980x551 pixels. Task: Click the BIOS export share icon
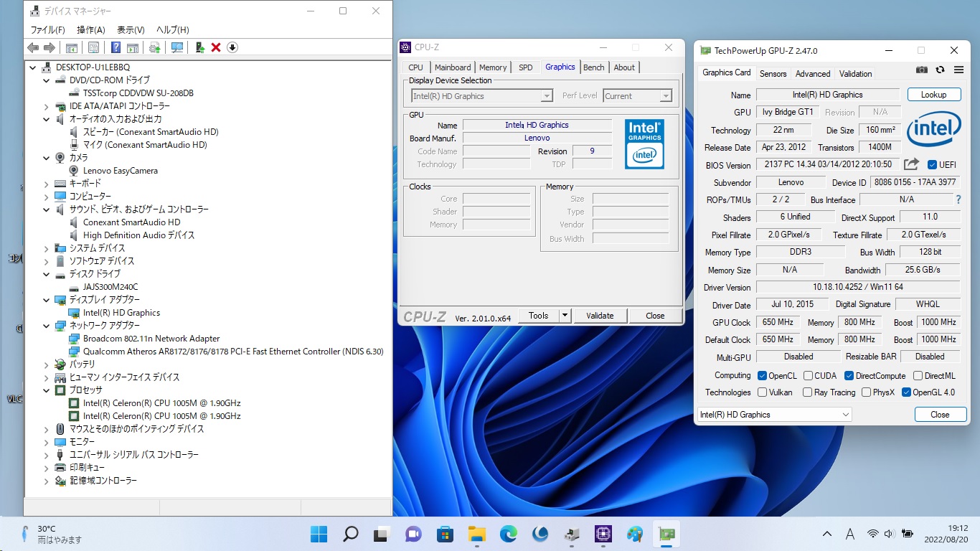click(911, 164)
